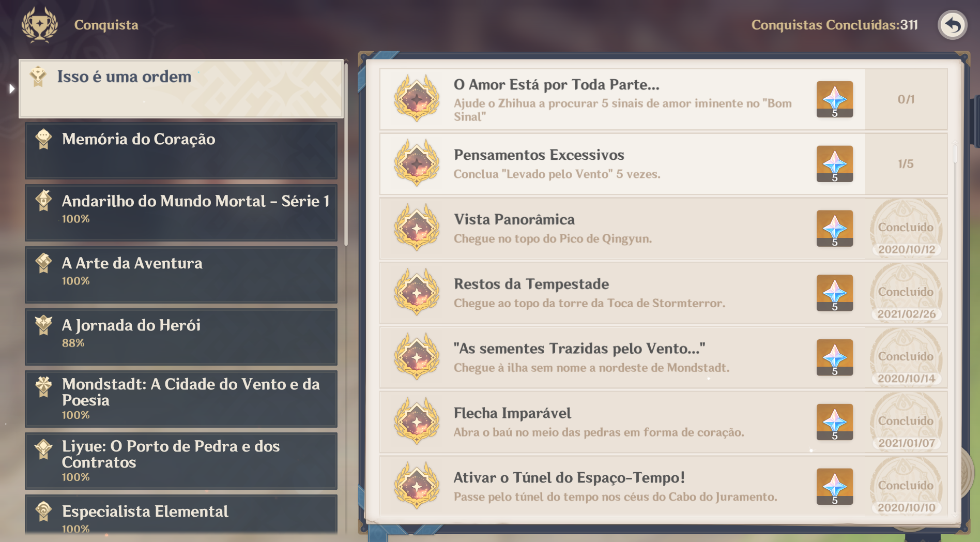Click the medal badge beside Restos da Tempestade

[417, 292]
